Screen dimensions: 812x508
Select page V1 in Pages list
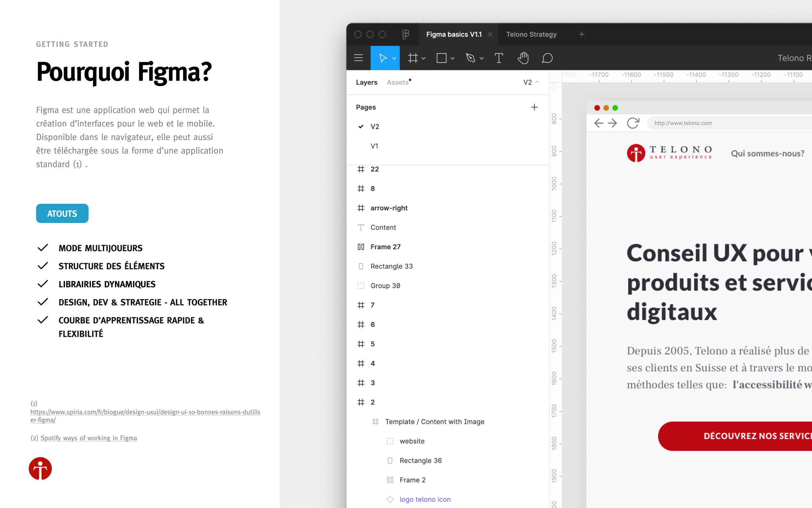[x=448, y=146]
